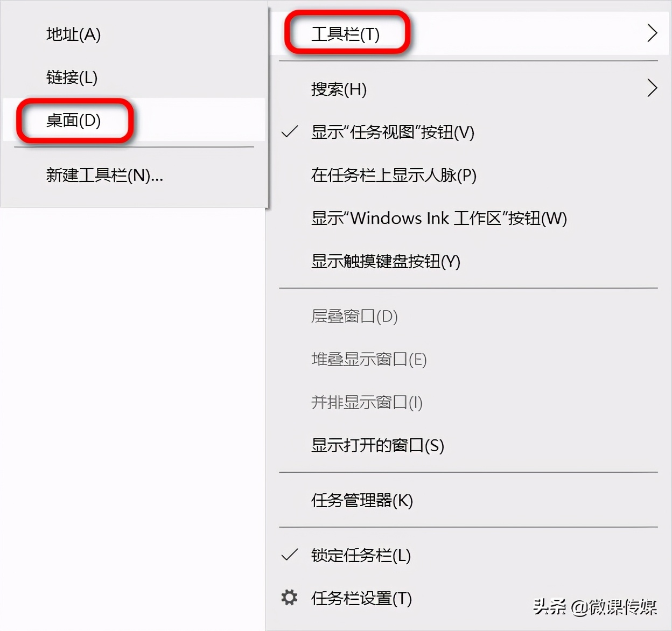Viewport: 672px width, 631px height.
Task: Click the settings gear beside 任务栏设置
Action: 289,598
